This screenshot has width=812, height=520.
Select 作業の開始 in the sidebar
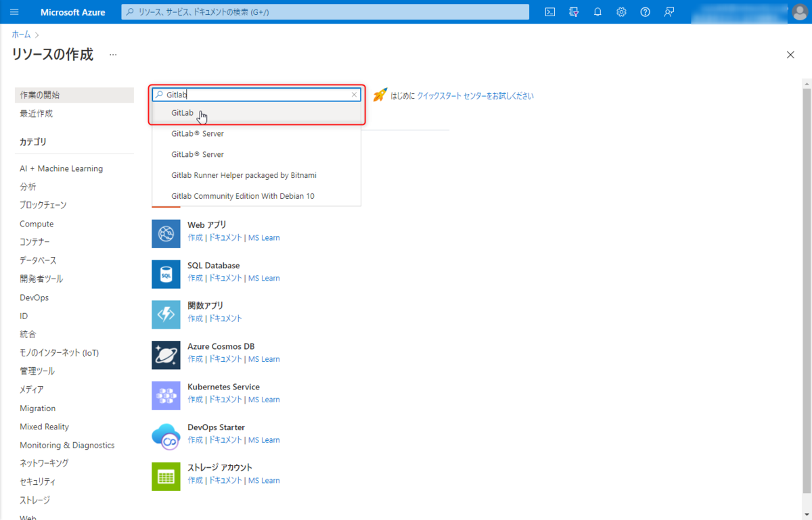[74, 95]
